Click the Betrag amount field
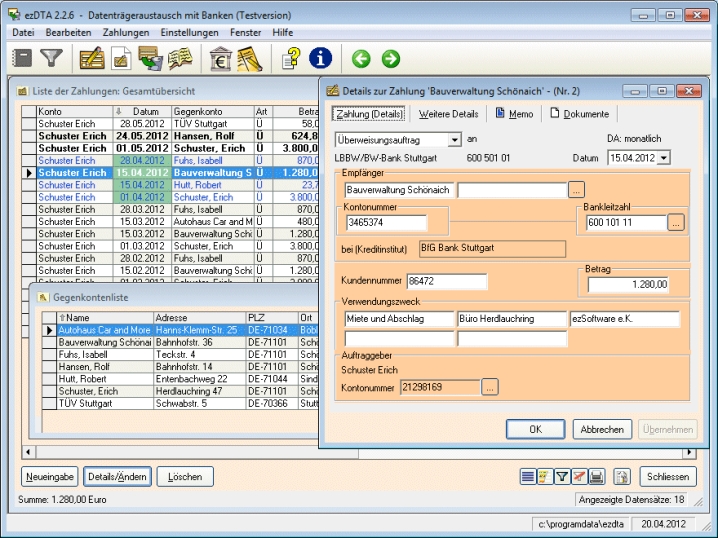Image resolution: width=718 pixels, height=538 pixels. point(628,284)
